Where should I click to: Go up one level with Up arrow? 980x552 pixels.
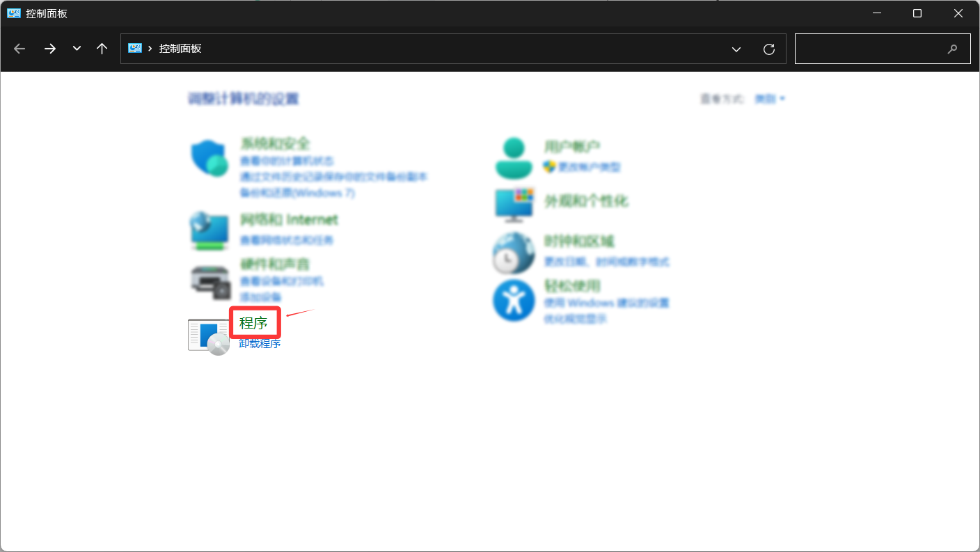(x=102, y=49)
